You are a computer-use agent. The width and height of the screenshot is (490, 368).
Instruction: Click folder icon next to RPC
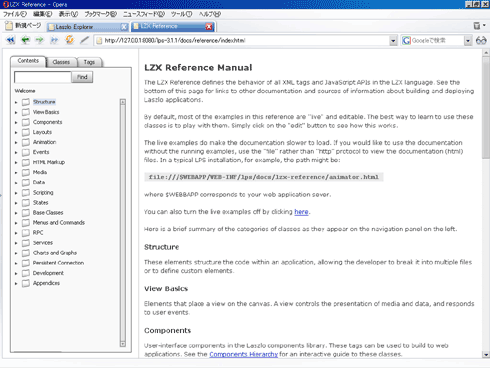tap(26, 233)
